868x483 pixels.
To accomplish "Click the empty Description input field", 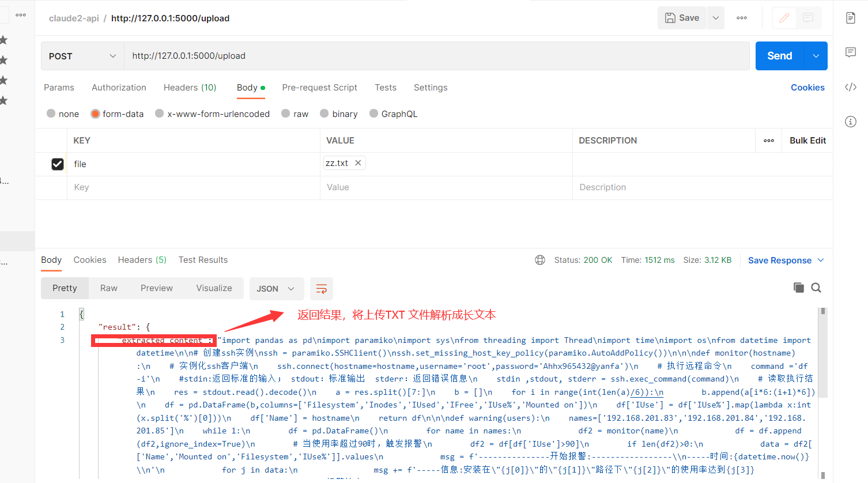I will click(x=703, y=187).
